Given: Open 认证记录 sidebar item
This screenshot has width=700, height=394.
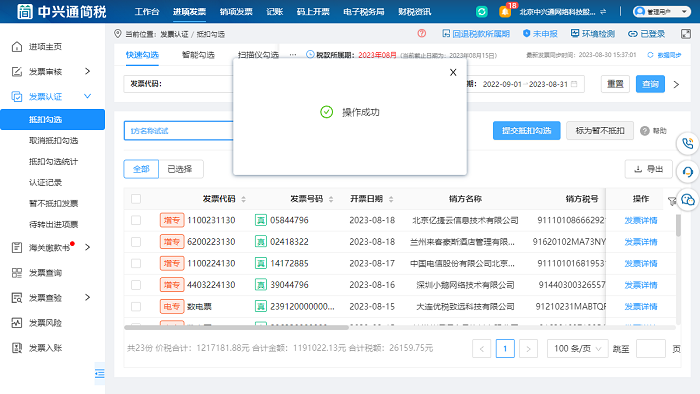Looking at the screenshot, I should (45, 182).
